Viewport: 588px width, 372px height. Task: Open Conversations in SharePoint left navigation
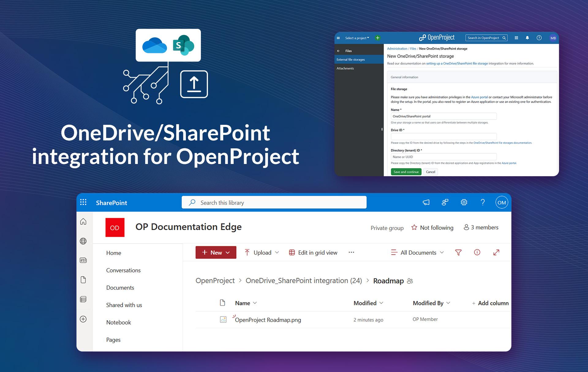[x=123, y=270]
